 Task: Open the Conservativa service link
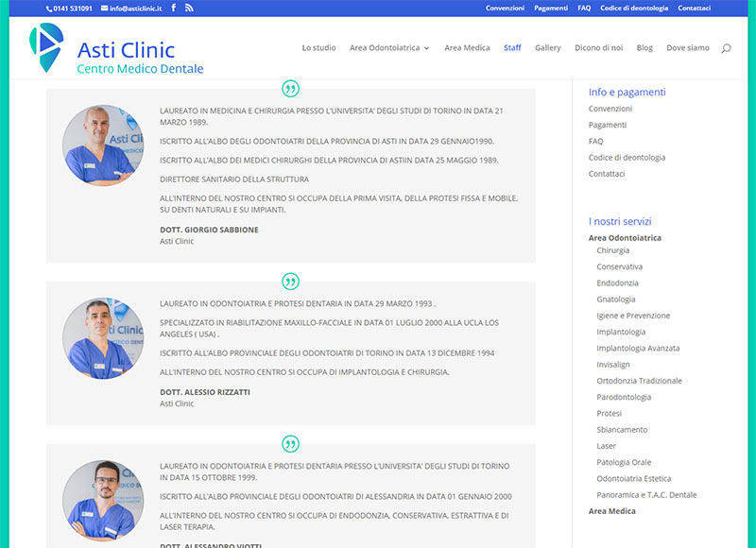click(x=619, y=266)
